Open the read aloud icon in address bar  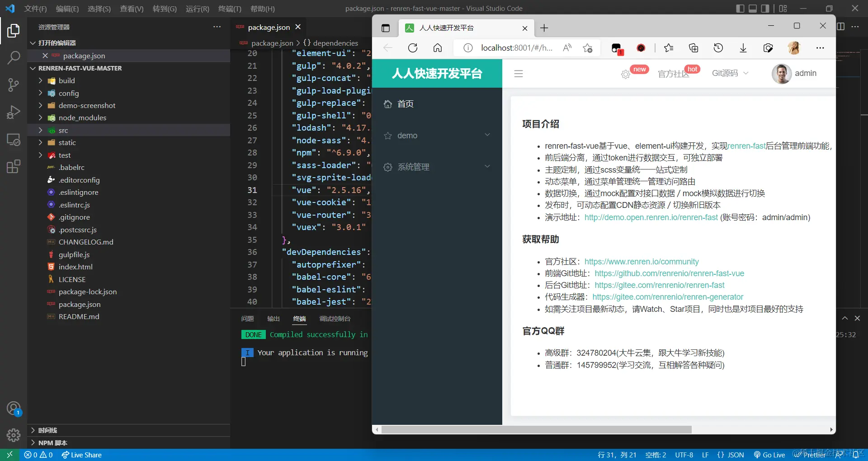pyautogui.click(x=567, y=48)
